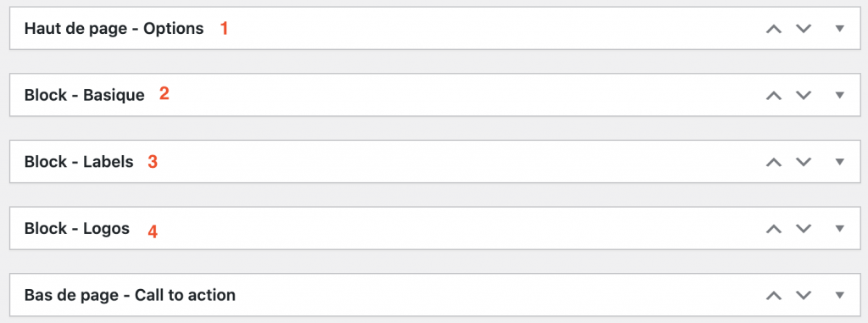Move Block - Basique panel up

click(773, 95)
